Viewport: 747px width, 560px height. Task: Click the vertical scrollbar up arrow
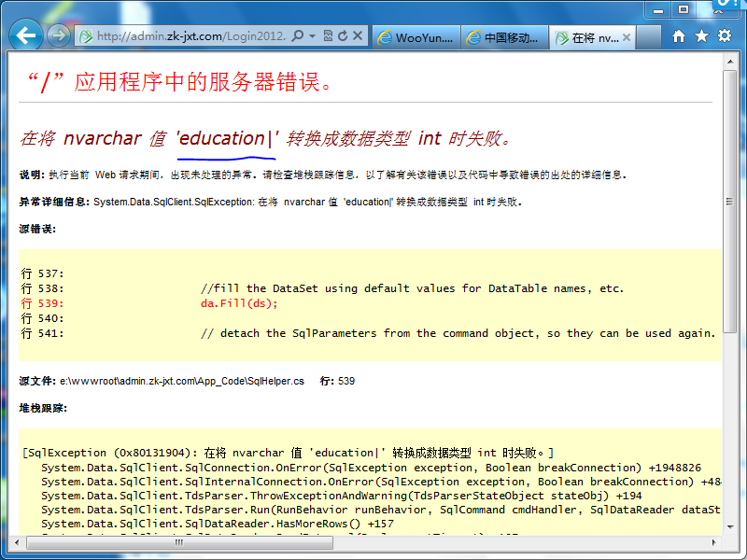pyautogui.click(x=730, y=62)
